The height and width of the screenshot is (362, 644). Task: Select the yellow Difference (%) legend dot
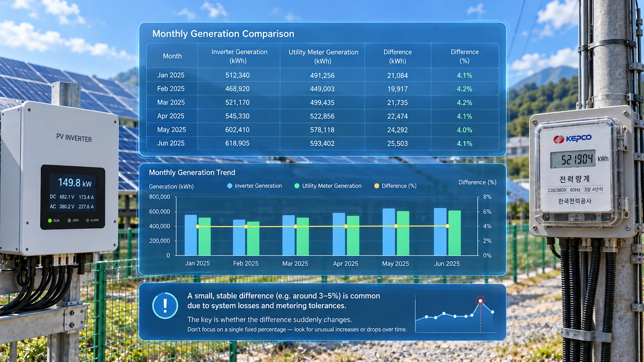pyautogui.click(x=377, y=186)
